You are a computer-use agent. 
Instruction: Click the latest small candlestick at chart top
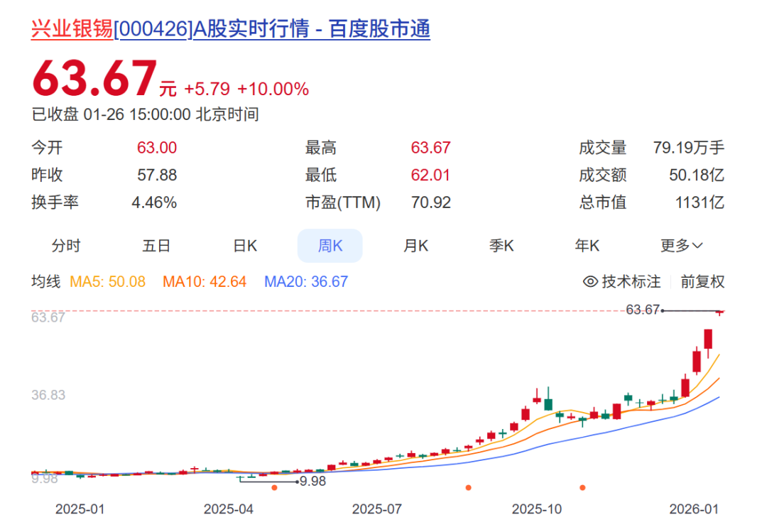pyautogui.click(x=719, y=313)
